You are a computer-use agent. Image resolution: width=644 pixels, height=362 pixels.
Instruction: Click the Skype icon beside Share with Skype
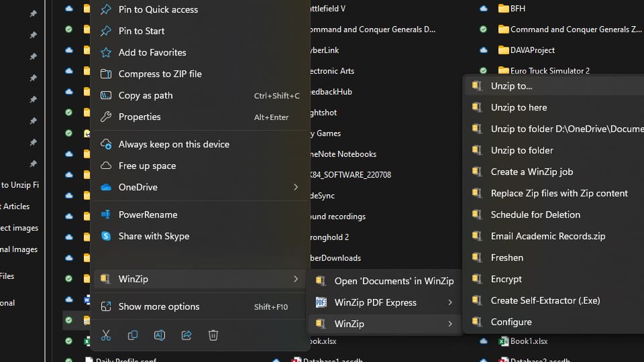pos(106,236)
